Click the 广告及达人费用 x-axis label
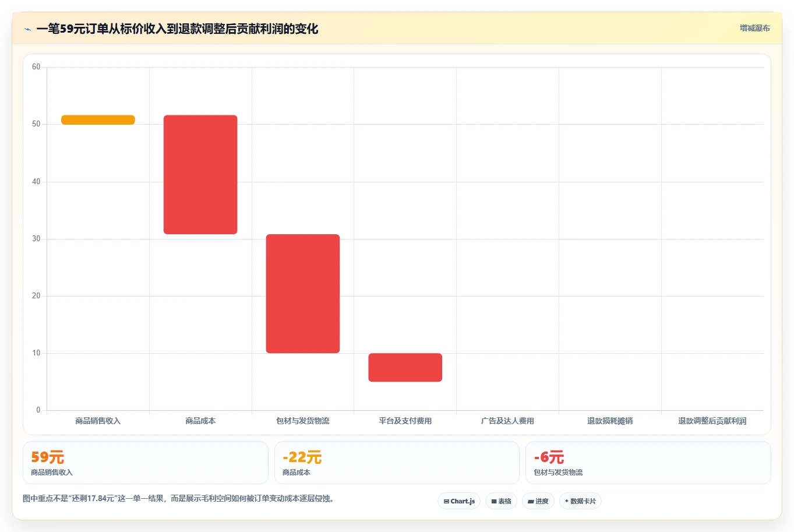 pos(507,421)
